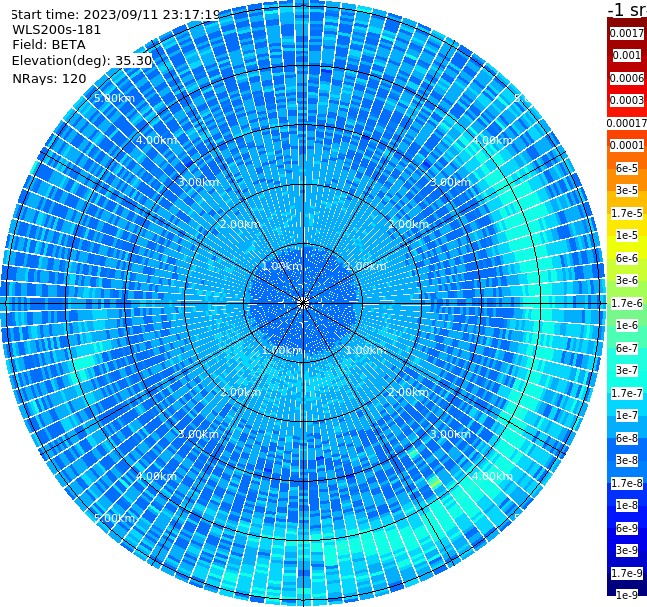Click the 1e-8 colorbar tick
Viewport: 647px width, 607px height.
[x=627, y=505]
